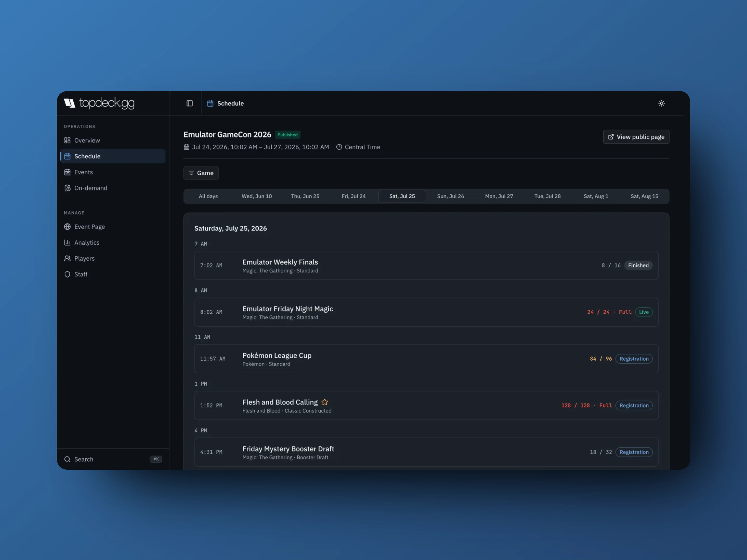Viewport: 747px width, 560px height.
Task: Click Registration badge on Friday Mystery Booster Draft
Action: point(634,452)
